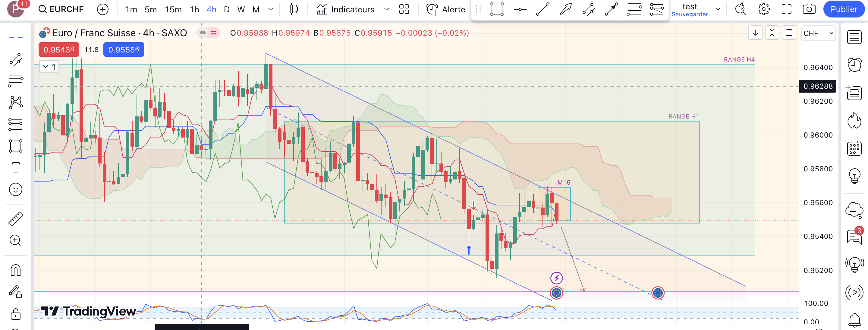Toggle magnet mode on

[15, 270]
